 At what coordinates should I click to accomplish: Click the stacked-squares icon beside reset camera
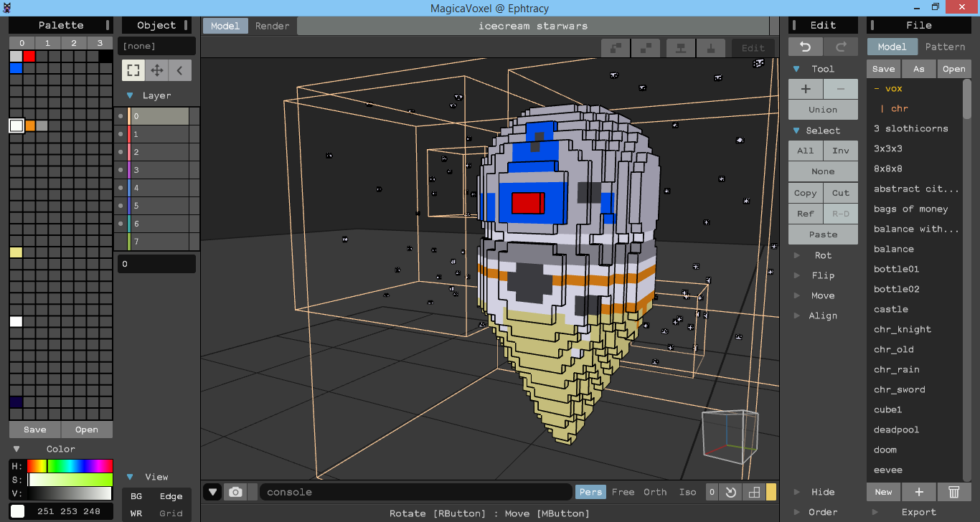[754, 492]
